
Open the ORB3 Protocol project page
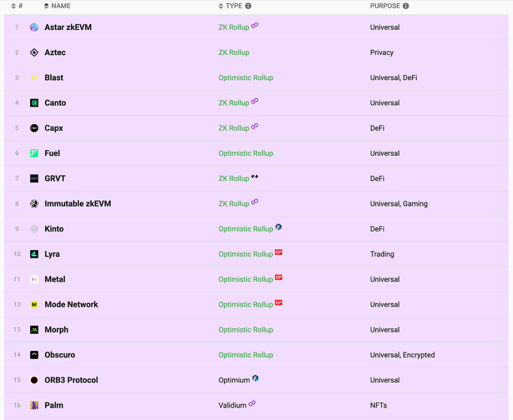(x=71, y=380)
